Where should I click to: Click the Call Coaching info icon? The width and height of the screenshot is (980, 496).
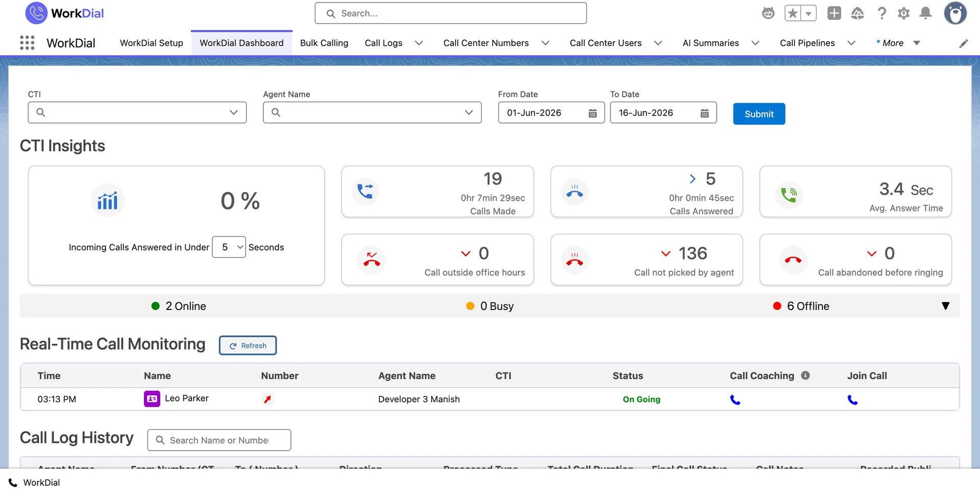(x=805, y=375)
